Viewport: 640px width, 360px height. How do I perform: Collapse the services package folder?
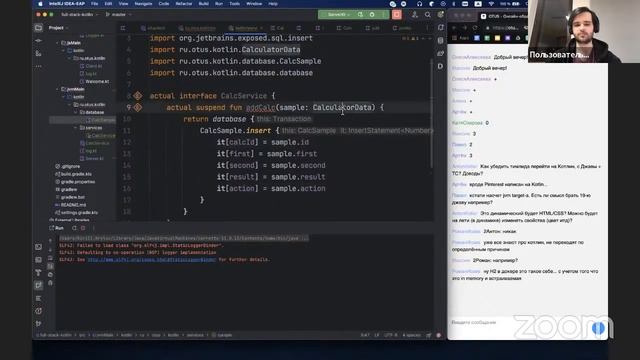[76, 128]
